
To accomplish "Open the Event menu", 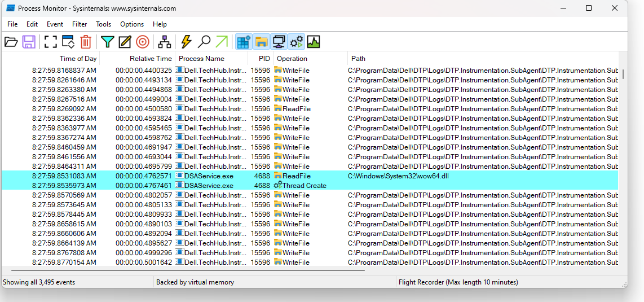I will [x=55, y=24].
